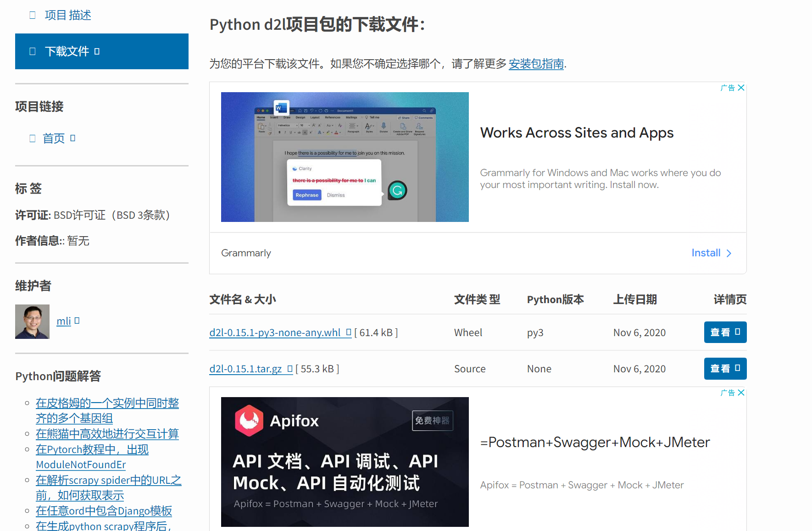Open the 安装包指南 link

click(x=536, y=64)
